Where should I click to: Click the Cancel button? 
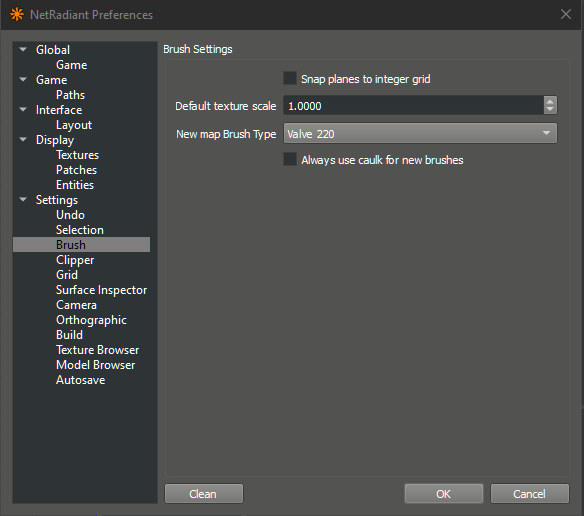pos(530,494)
